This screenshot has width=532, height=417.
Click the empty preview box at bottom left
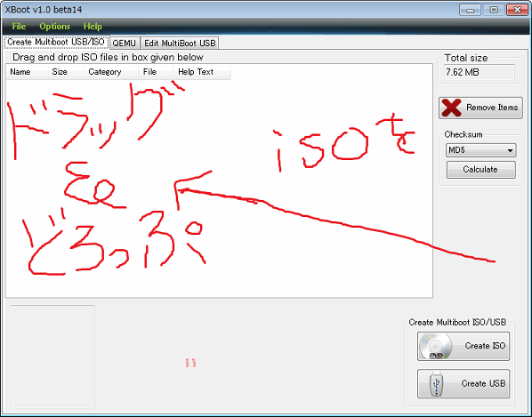click(52, 357)
